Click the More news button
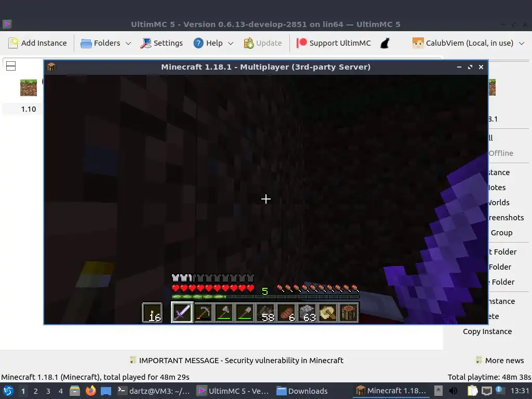532x399 pixels. [x=500, y=361]
